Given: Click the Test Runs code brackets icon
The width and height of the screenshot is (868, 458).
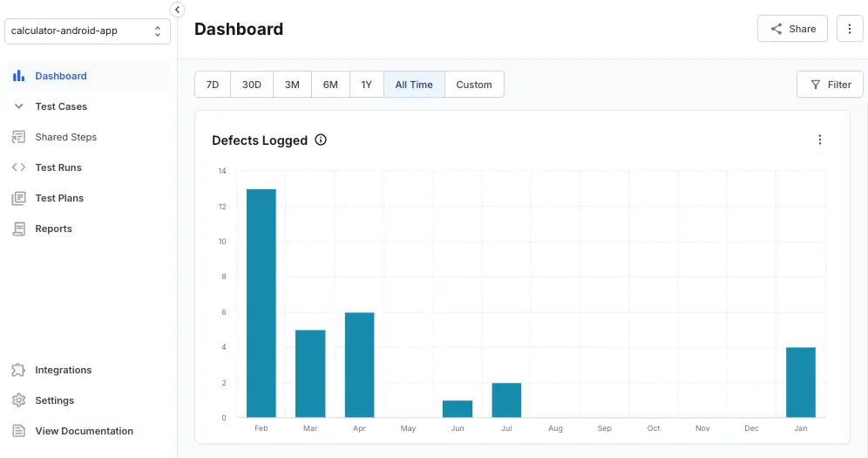Looking at the screenshot, I should coord(18,167).
